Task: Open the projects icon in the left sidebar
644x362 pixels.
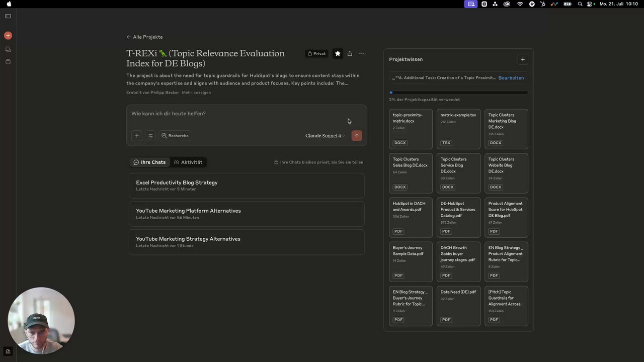Action: (8, 62)
